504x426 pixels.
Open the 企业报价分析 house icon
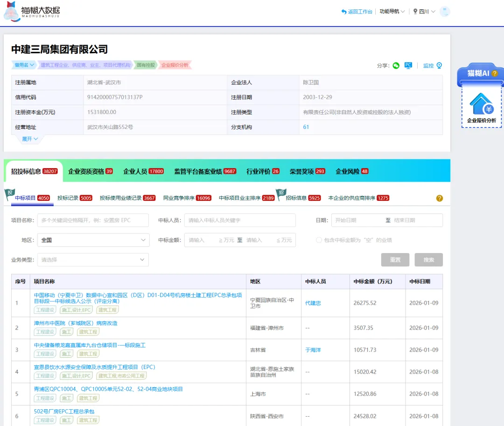tap(482, 104)
